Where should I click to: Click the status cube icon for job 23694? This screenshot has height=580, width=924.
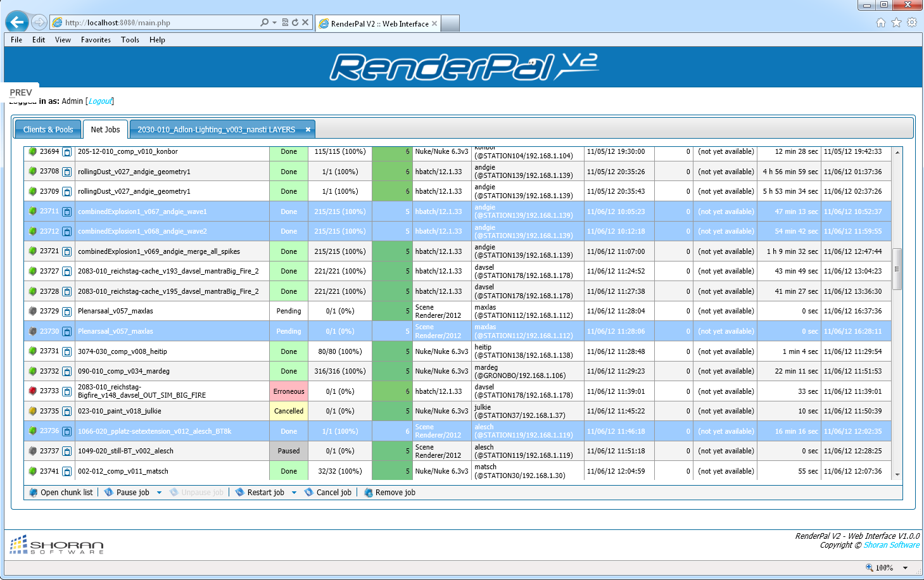[32, 151]
